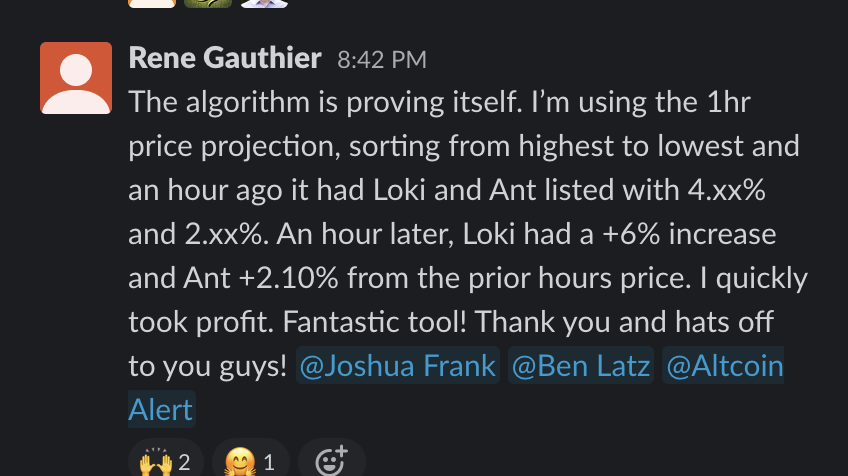Click Rene Gauthier's profile avatar
The width and height of the screenshot is (848, 476).
[76, 78]
